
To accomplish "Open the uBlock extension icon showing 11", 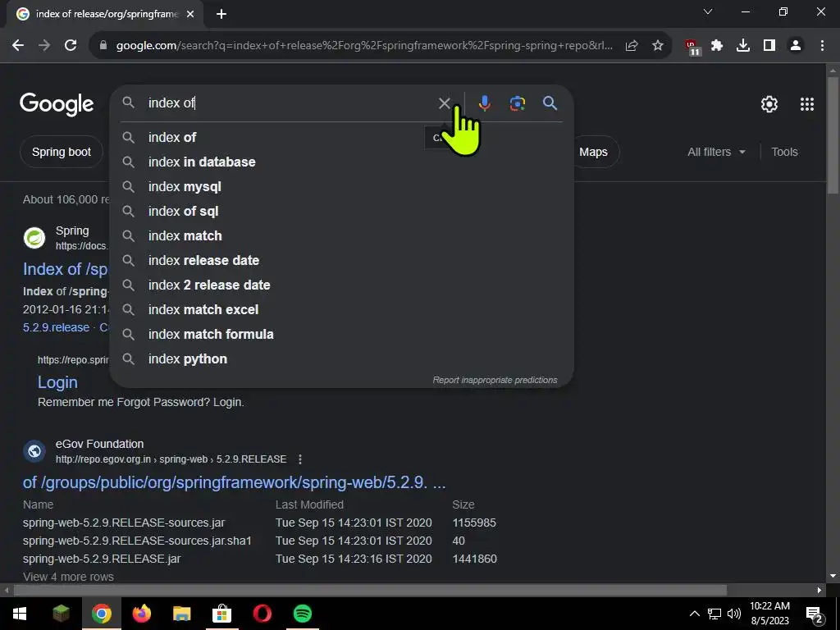I will (x=692, y=47).
